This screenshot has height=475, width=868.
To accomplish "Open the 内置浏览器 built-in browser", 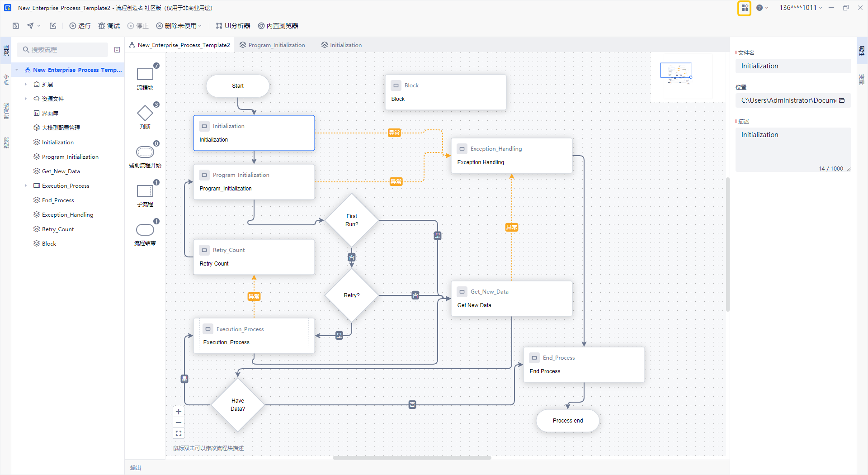I will point(278,26).
